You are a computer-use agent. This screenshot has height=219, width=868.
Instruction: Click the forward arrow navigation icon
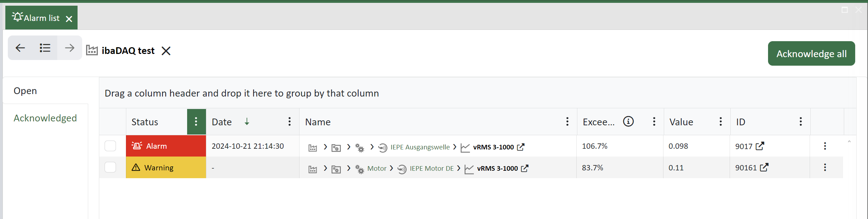70,48
